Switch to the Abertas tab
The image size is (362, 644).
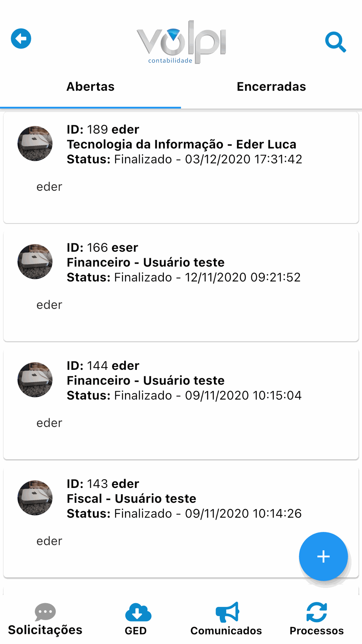point(90,87)
